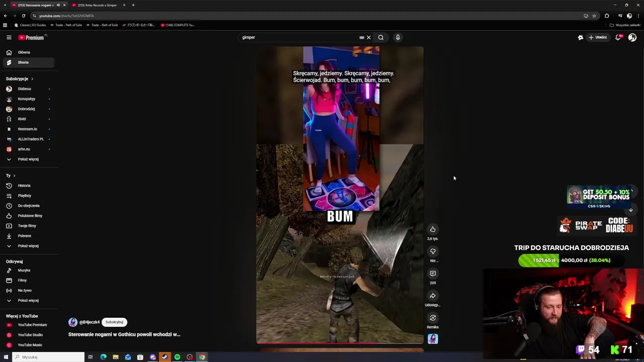Viewport: 644px width, 362px height.
Task: Open the comments (205) on the Short
Action: [433, 274]
